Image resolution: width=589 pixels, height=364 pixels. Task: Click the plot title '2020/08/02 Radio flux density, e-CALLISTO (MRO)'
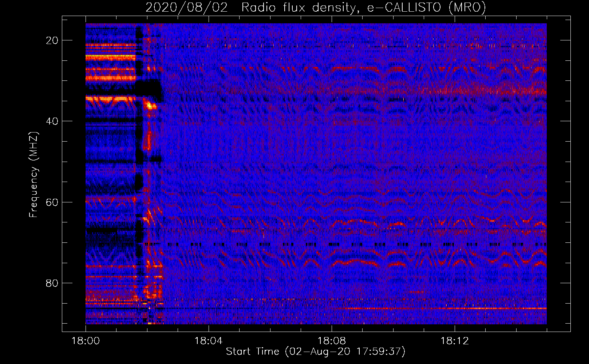click(x=316, y=8)
